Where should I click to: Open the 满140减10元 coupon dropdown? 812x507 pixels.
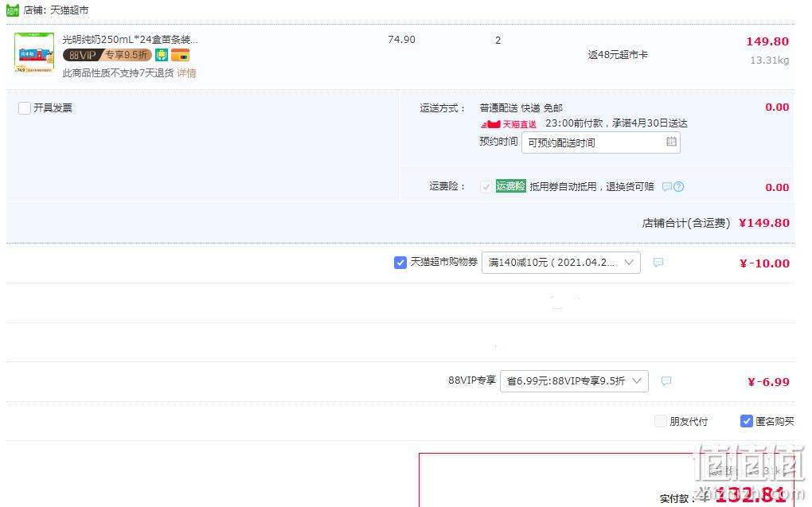pos(561,263)
